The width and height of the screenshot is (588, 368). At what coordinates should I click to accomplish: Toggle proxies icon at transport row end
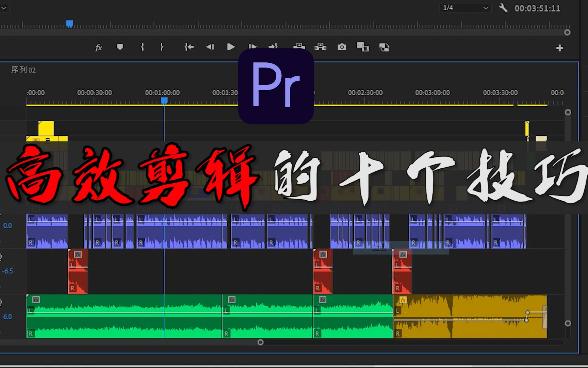tap(384, 47)
